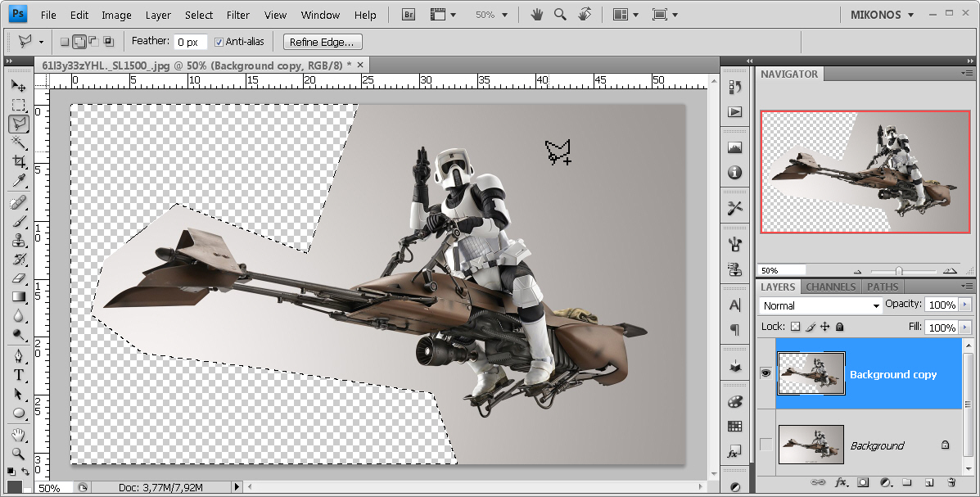Select the Brush tool
This screenshot has height=497, width=980.
[18, 221]
